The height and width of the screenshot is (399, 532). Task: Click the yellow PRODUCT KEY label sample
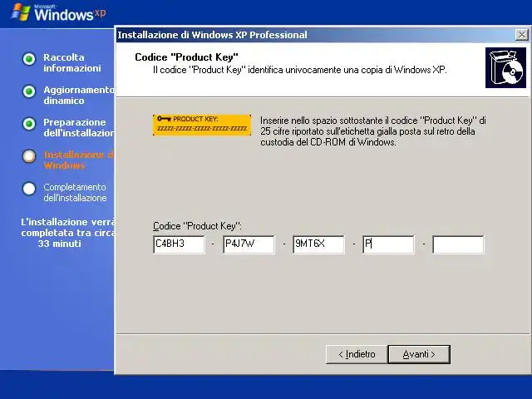[x=202, y=125]
